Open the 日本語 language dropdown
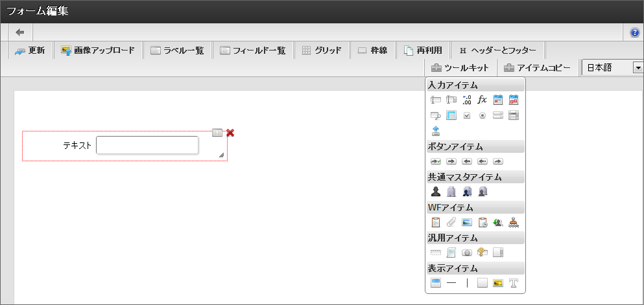This screenshot has width=644, height=305. tap(638, 67)
